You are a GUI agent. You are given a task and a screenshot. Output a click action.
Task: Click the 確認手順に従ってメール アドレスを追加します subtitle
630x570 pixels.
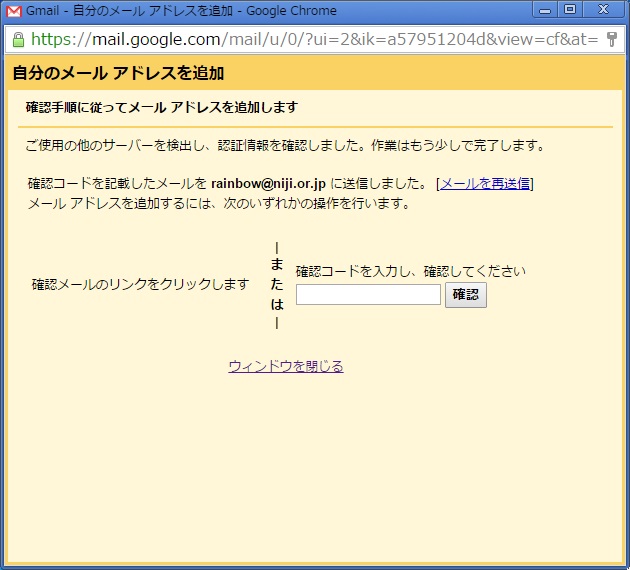pyautogui.click(x=162, y=107)
